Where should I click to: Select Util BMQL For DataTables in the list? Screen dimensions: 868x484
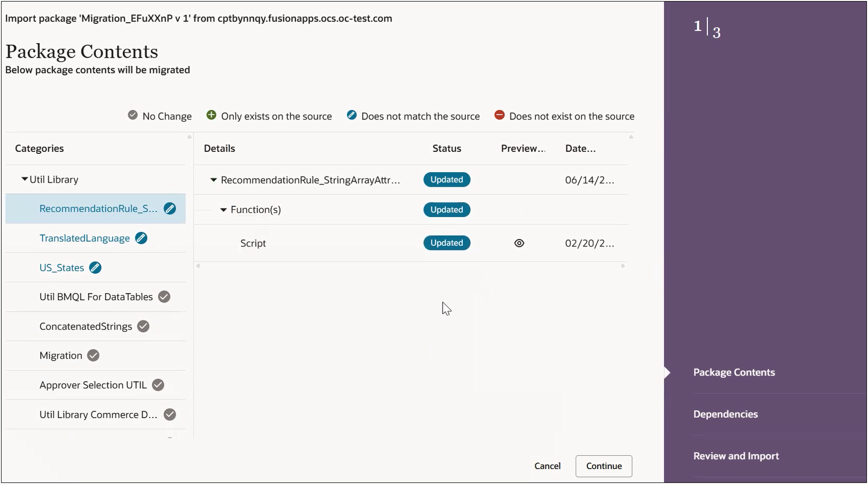[96, 297]
